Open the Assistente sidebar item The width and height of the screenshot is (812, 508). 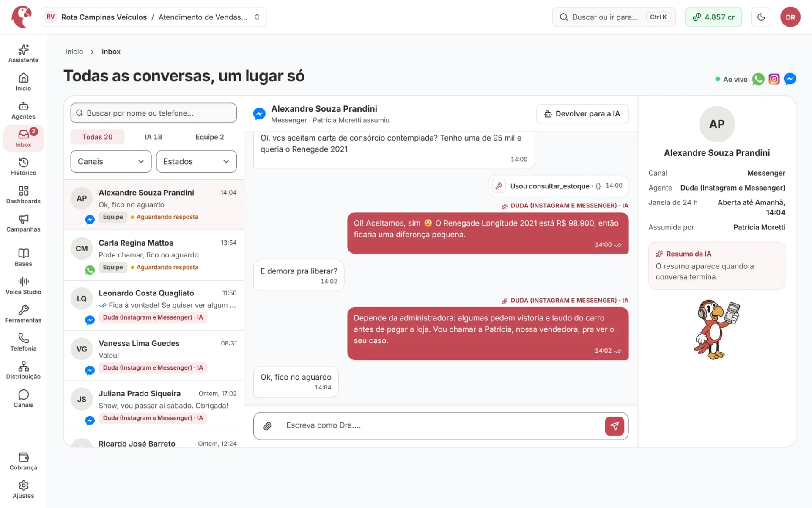pyautogui.click(x=23, y=54)
